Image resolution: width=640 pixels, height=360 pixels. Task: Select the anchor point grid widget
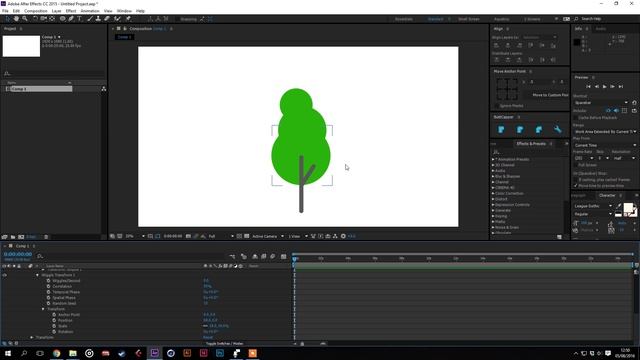tap(507, 89)
